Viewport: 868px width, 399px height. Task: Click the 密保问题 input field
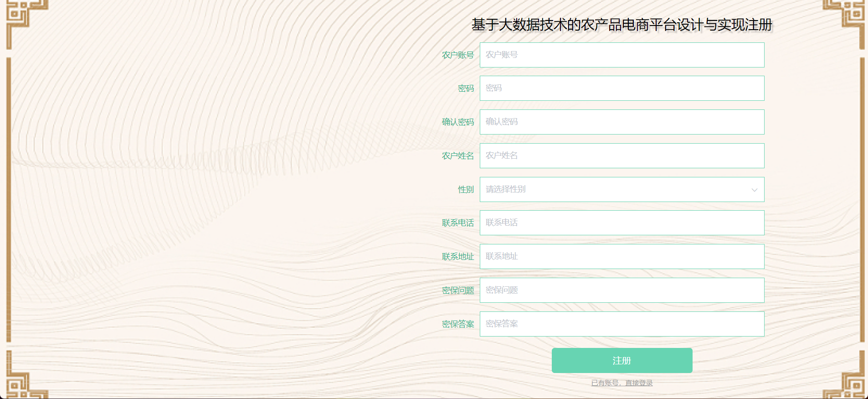pos(622,290)
